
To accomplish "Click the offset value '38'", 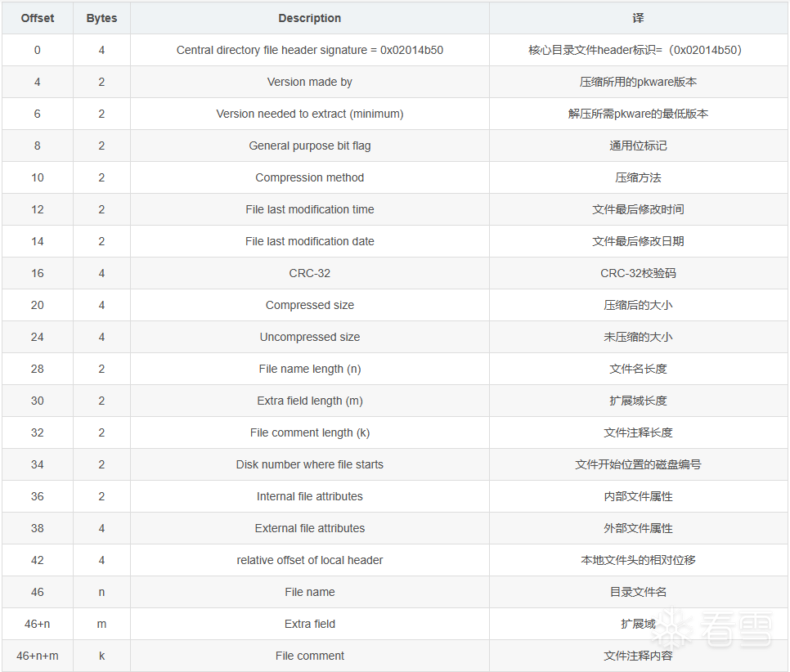I will click(38, 528).
